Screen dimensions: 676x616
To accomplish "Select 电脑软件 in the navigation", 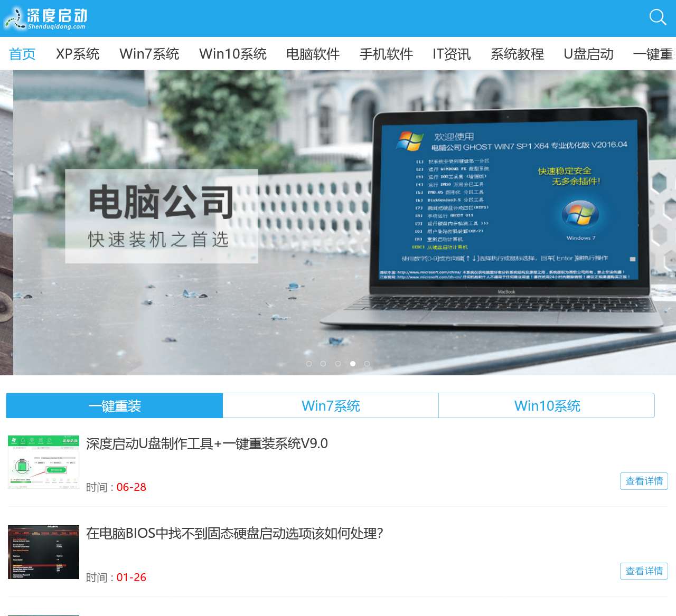I will coord(313,54).
